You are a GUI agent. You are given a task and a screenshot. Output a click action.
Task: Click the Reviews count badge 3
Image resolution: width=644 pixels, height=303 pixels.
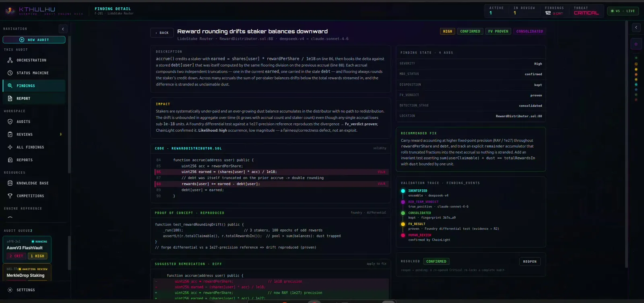61,135
